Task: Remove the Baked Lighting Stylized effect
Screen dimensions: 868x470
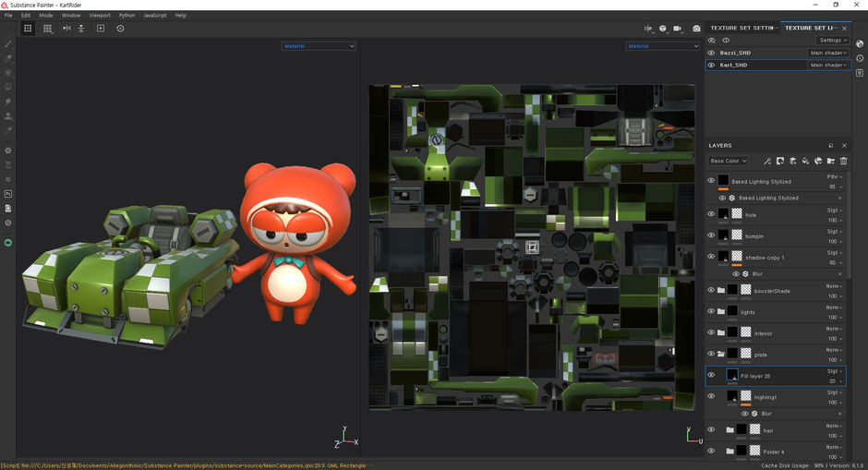Action: point(840,199)
